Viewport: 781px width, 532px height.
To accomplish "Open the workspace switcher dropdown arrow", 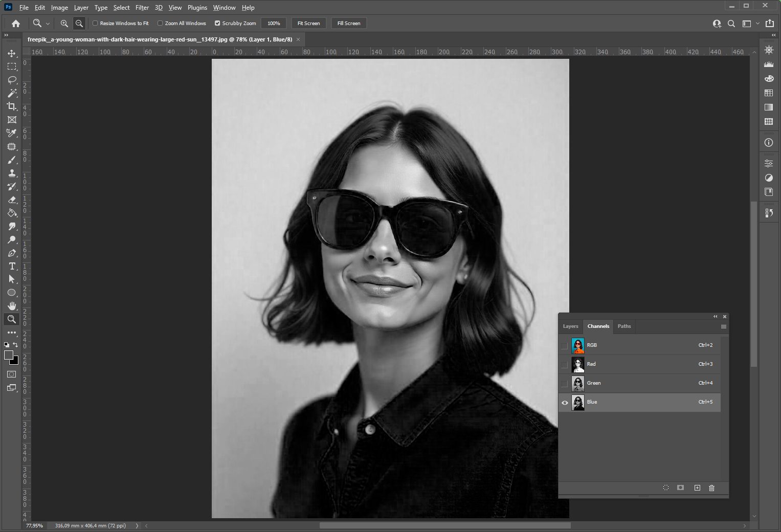I will 757,24.
